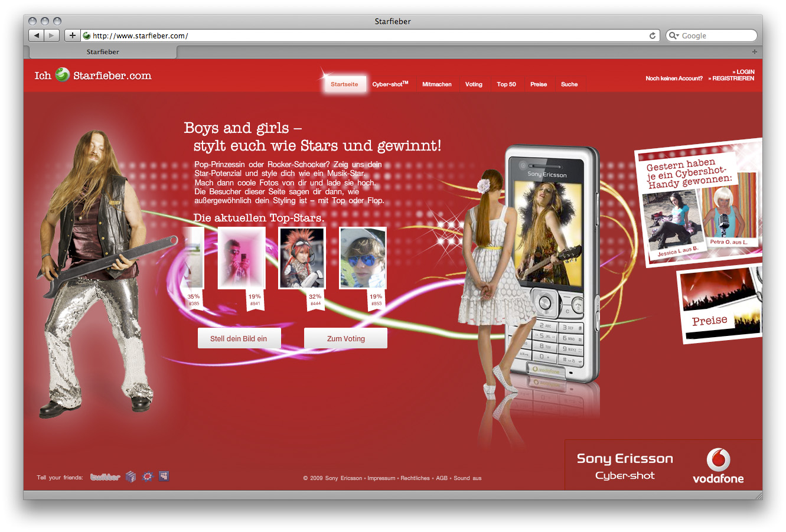786x532 pixels.
Task: Click the MySpace share icon
Action: coord(164,476)
